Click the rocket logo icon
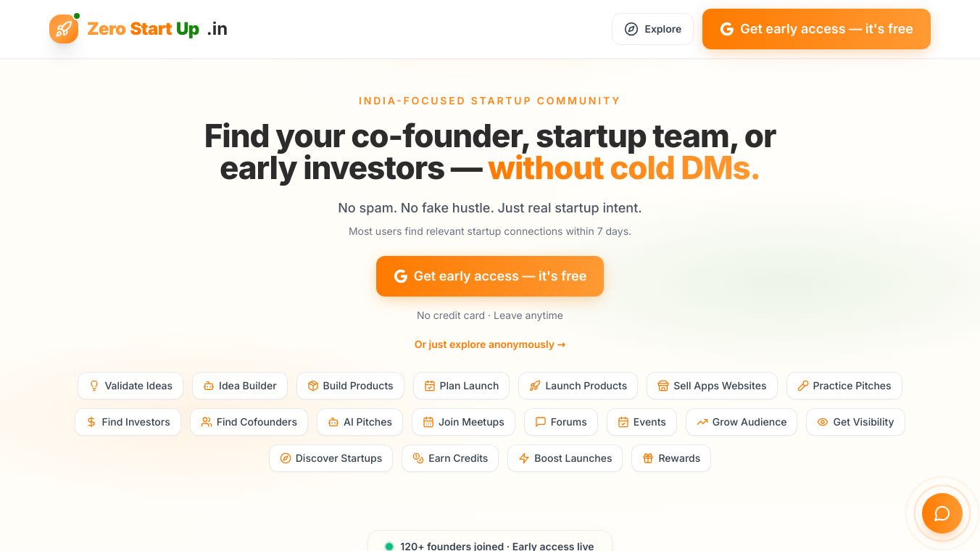Image resolution: width=980 pixels, height=551 pixels. click(x=64, y=29)
